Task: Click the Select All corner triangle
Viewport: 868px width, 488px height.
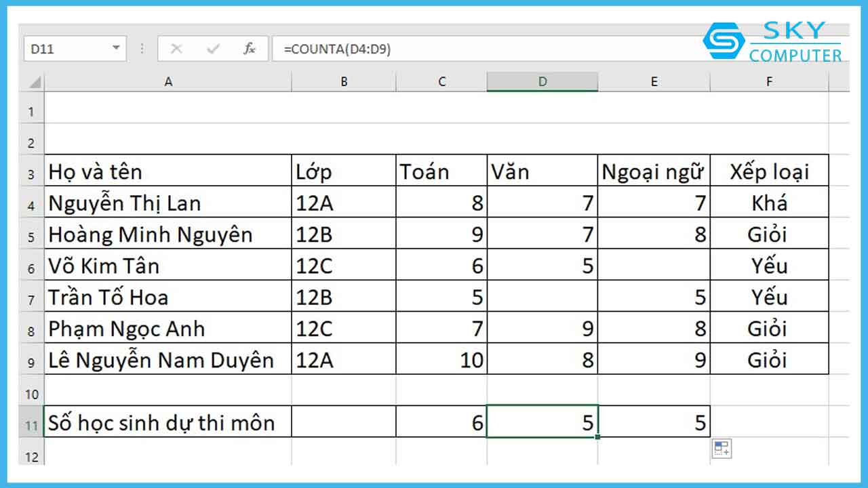Action: coord(34,82)
